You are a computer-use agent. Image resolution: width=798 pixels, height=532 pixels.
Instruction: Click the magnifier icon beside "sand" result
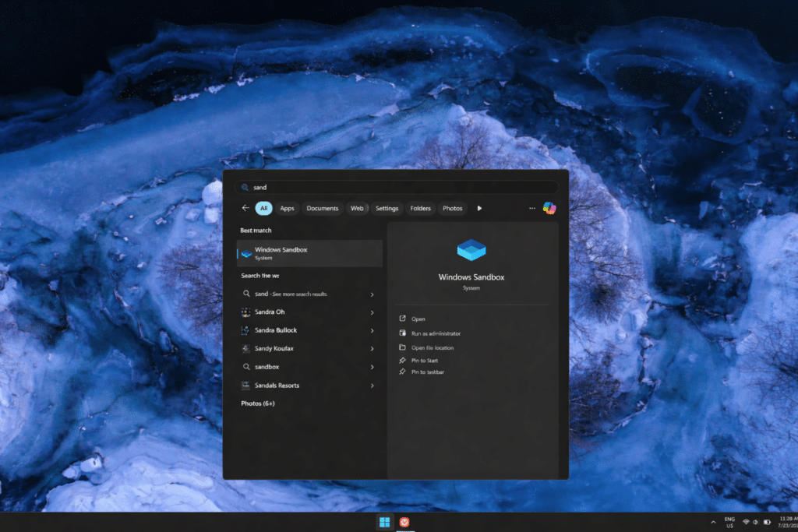click(246, 294)
